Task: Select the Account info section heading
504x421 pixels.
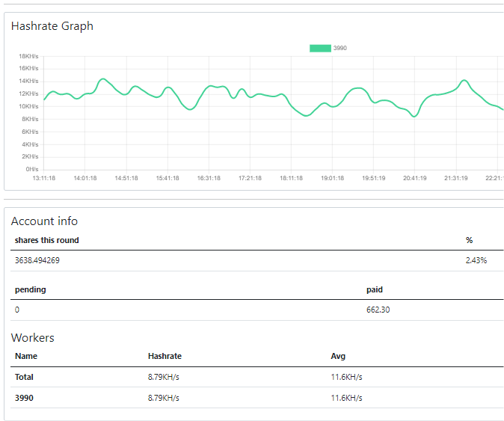Action: tap(44, 221)
